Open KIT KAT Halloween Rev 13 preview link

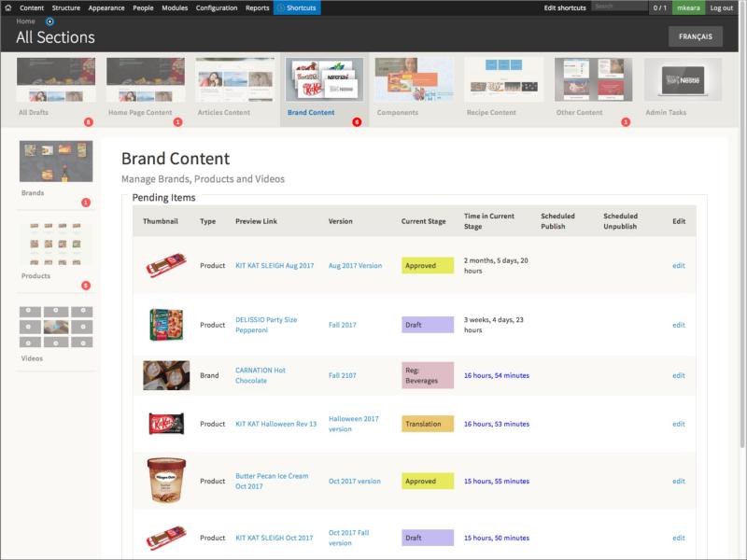tap(275, 424)
